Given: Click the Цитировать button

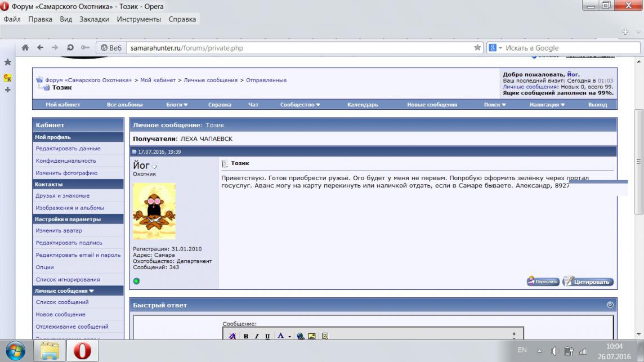Looking at the screenshot, I should 588,281.
